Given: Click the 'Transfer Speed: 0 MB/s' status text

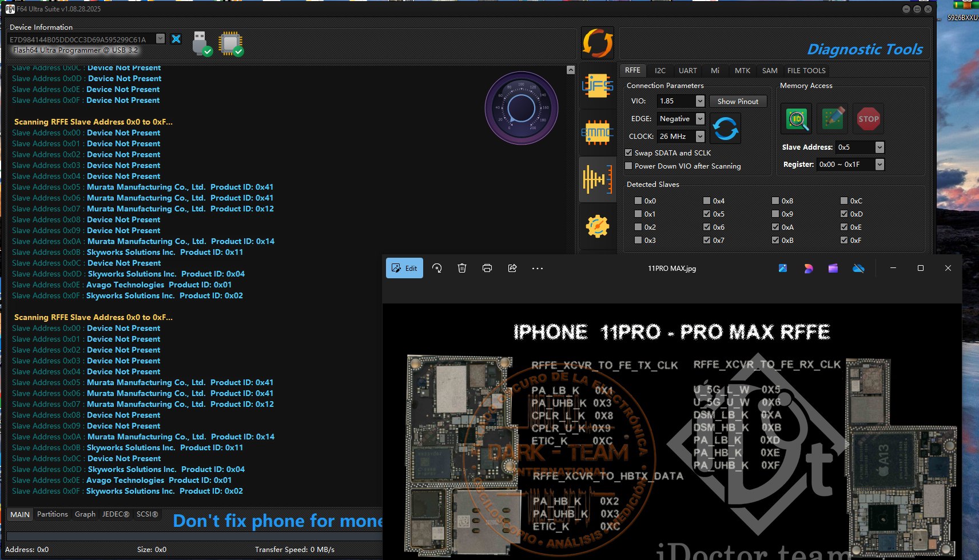Looking at the screenshot, I should pos(295,550).
